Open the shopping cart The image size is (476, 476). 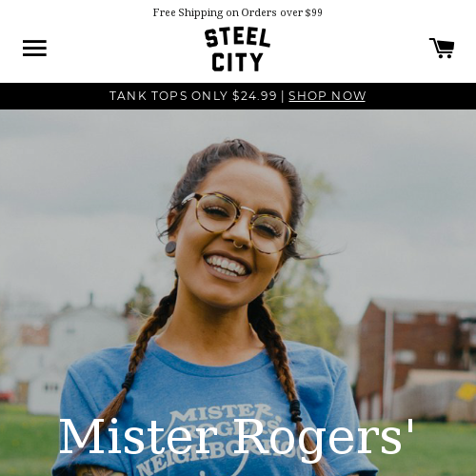tap(442, 48)
